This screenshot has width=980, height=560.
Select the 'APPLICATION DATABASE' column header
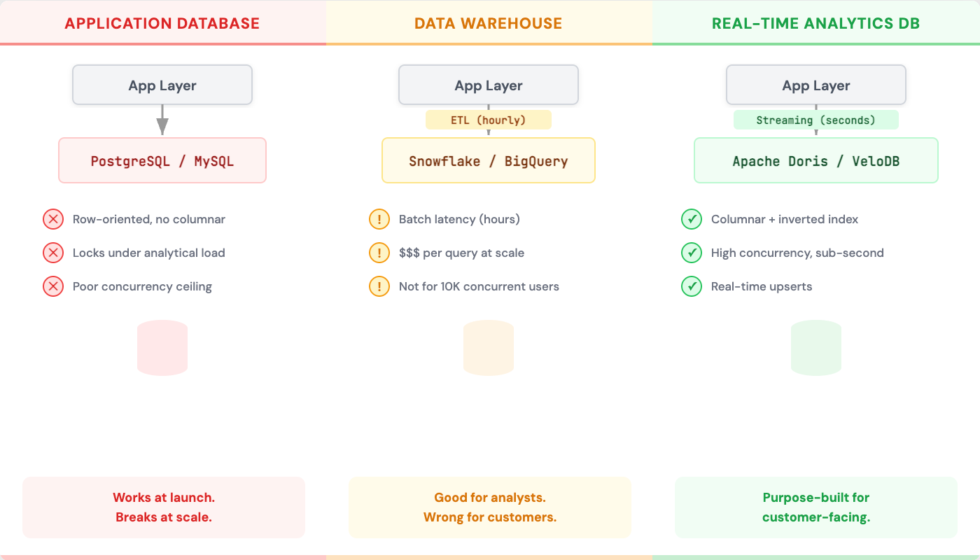162,23
